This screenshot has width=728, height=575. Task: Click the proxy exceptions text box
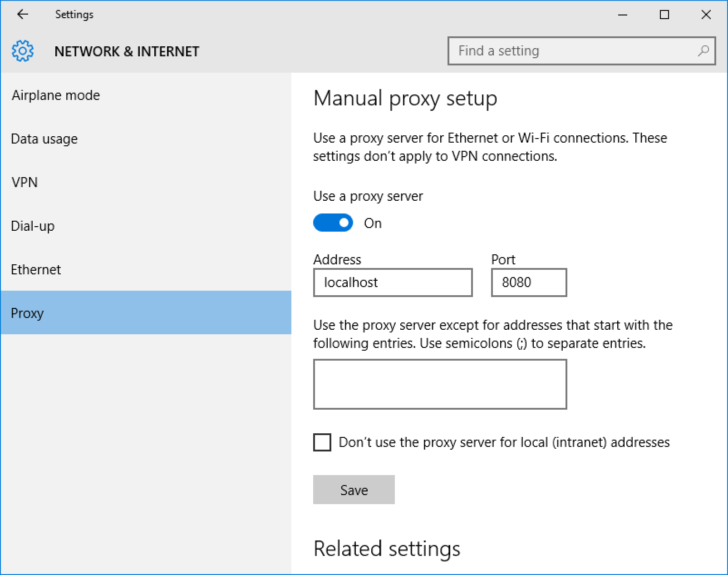click(x=440, y=384)
